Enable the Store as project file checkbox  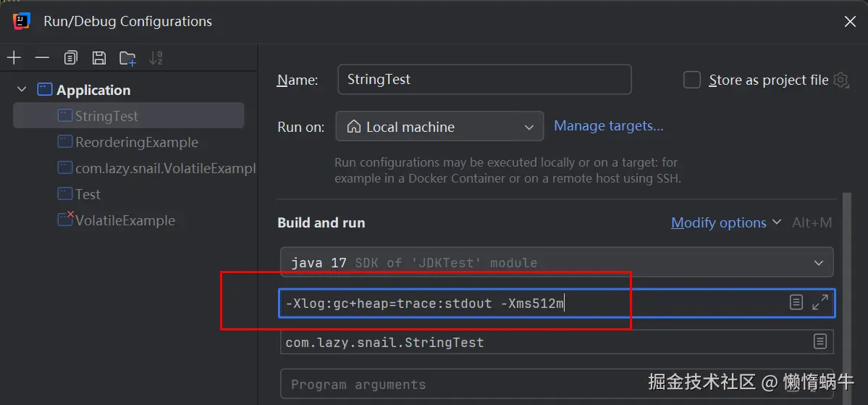coord(692,80)
